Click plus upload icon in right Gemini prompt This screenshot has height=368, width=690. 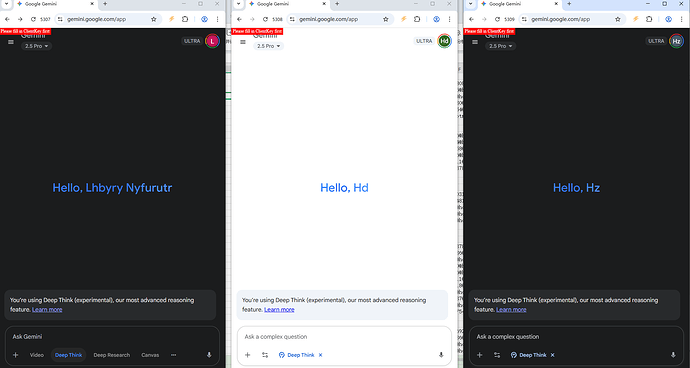(x=480, y=355)
